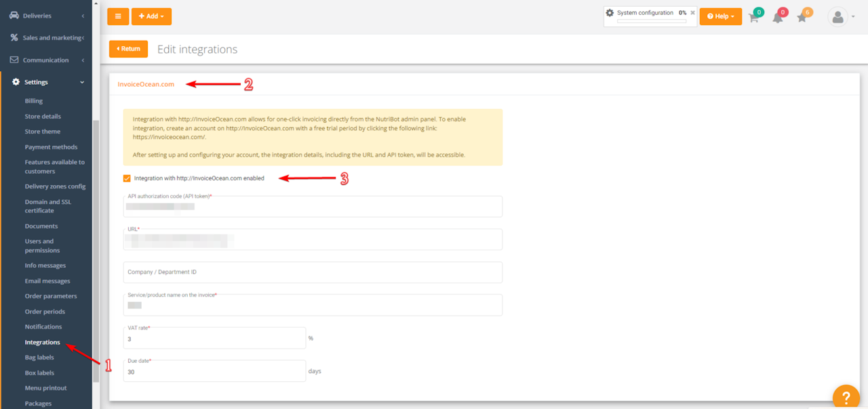Viewport: 868px width, 409px height.
Task: Expand the Help dropdown menu
Action: [x=720, y=16]
